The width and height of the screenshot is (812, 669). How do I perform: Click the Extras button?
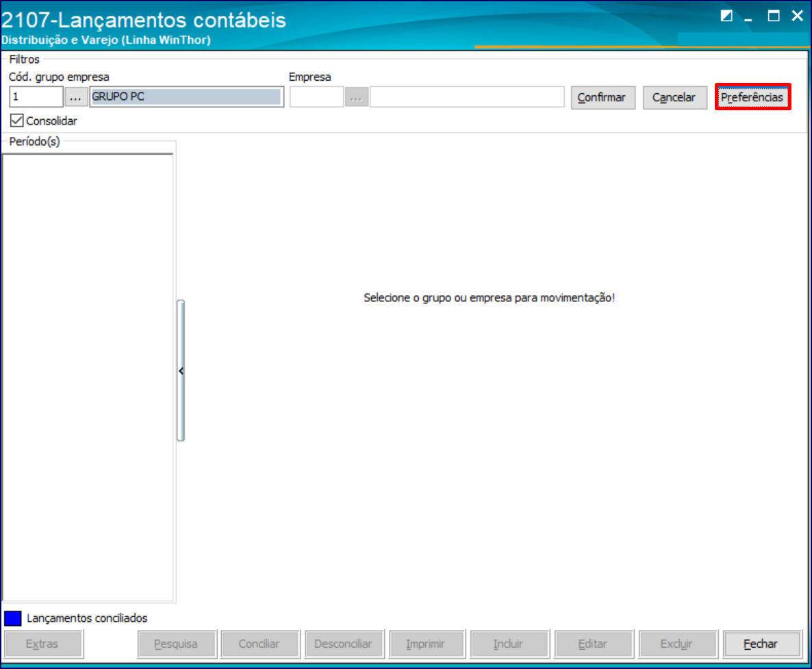coord(43,644)
